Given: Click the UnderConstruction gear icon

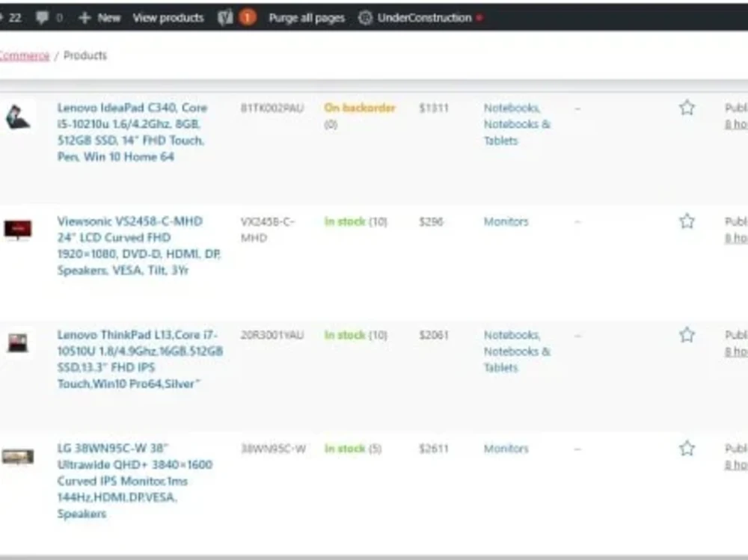Looking at the screenshot, I should pos(365,18).
